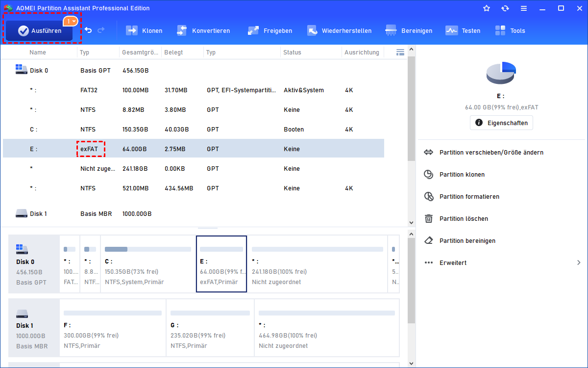Open the Bereinigen toolbar item

point(409,30)
